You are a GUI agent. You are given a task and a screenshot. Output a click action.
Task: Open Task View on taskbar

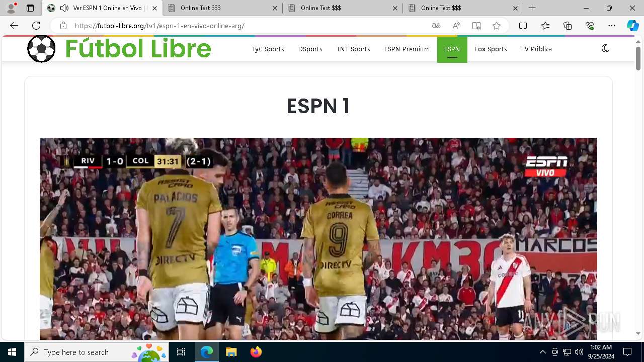point(182,352)
